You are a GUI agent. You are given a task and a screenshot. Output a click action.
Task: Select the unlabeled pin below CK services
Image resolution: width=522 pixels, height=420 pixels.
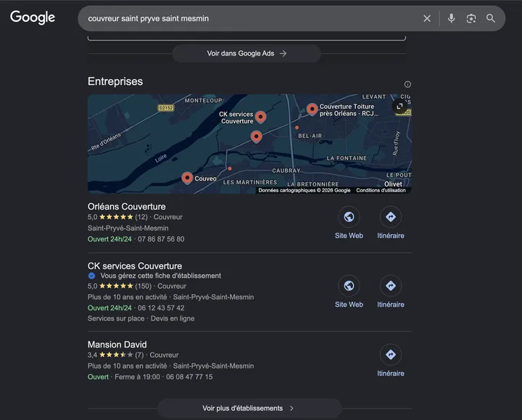point(256,136)
